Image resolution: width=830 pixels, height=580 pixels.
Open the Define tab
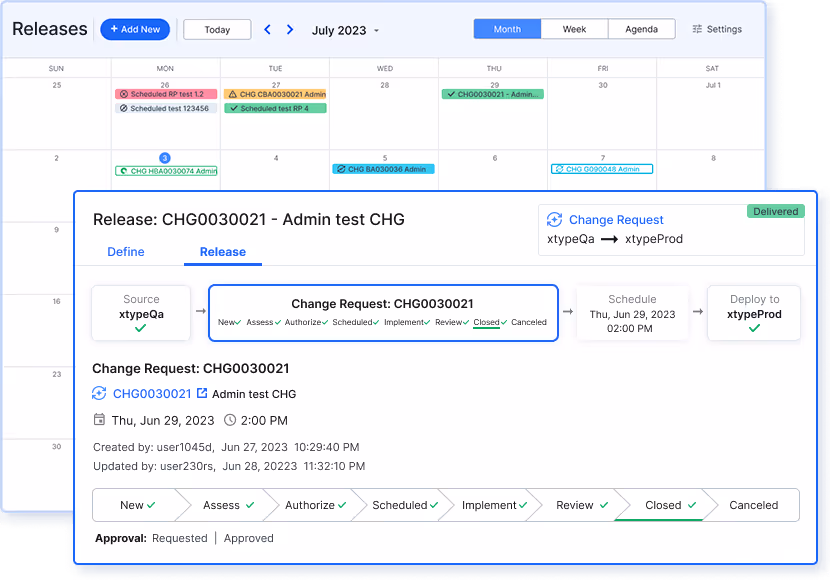[126, 252]
